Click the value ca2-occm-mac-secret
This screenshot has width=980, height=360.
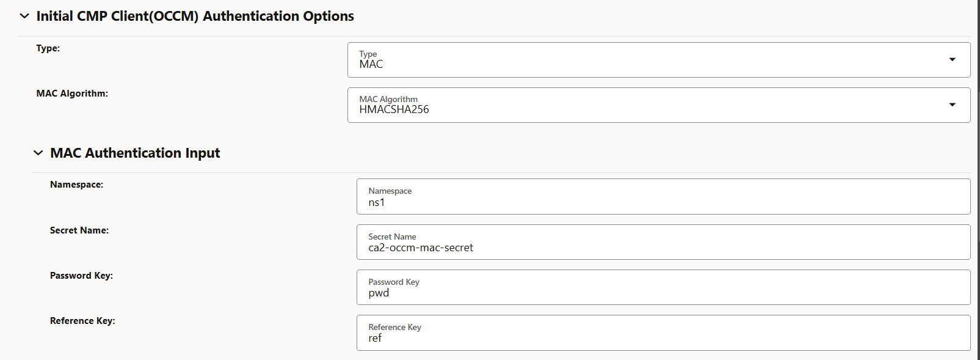tap(421, 248)
